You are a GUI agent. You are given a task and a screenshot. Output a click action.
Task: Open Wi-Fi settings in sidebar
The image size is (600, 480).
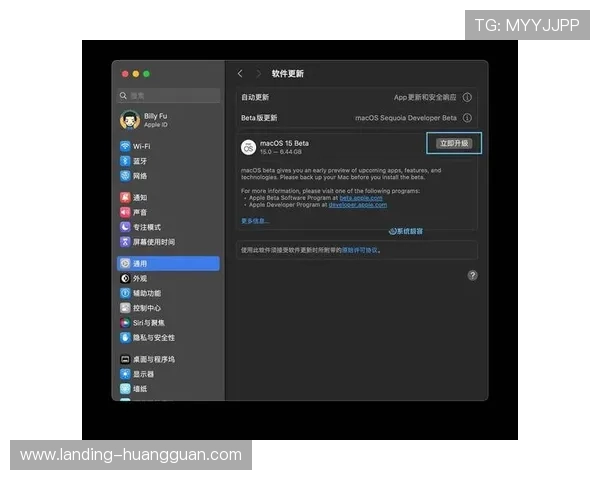tap(140, 146)
